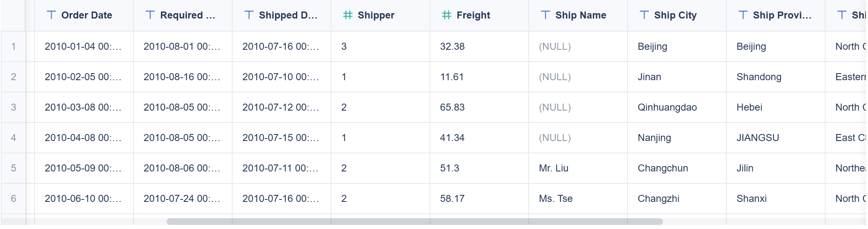This screenshot has height=229, width=868.
Task: Click the text type icon beside Ship Province
Action: coord(743,15)
